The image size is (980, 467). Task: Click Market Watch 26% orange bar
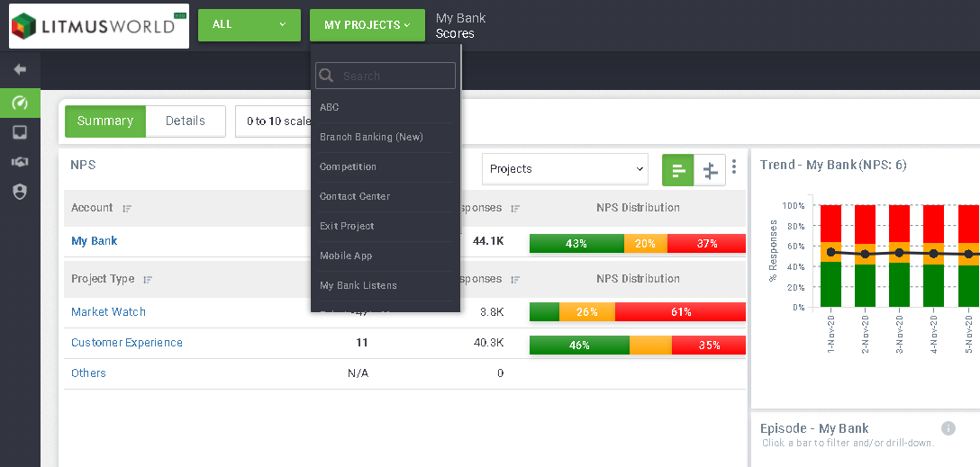pyautogui.click(x=587, y=311)
